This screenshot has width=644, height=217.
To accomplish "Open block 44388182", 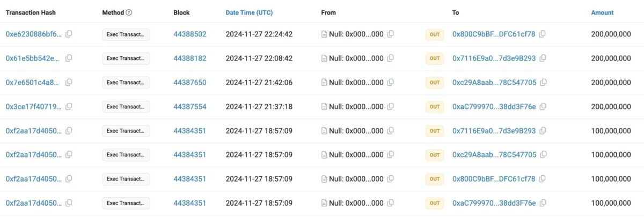I will [x=190, y=58].
